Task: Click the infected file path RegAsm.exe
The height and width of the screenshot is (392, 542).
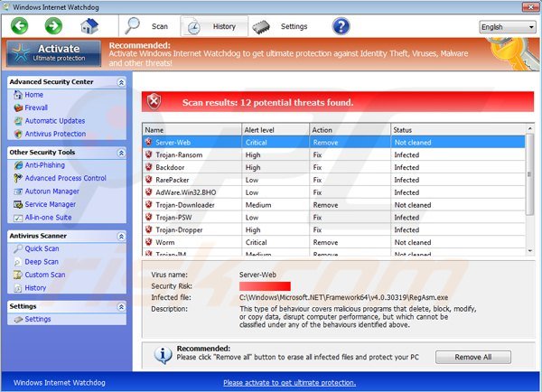Action: [x=343, y=297]
